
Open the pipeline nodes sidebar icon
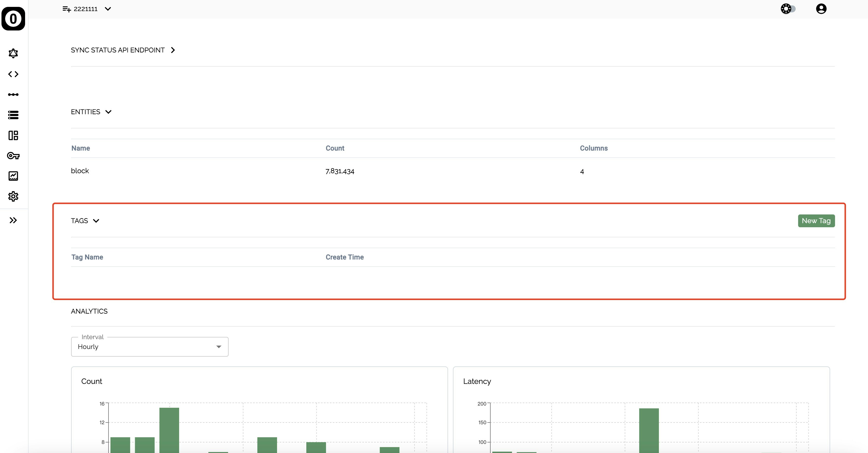click(x=13, y=95)
